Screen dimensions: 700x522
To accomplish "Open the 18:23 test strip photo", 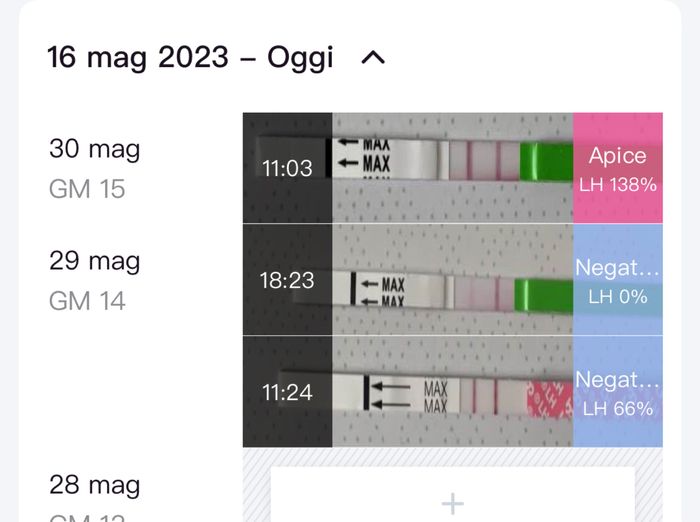I will pyautogui.click(x=452, y=280).
